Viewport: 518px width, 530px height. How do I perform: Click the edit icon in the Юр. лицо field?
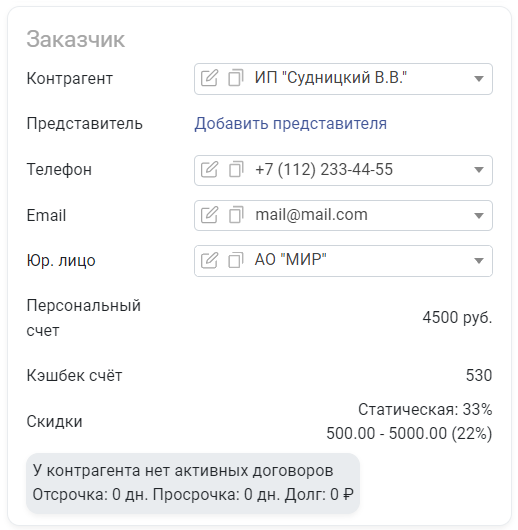point(209,260)
